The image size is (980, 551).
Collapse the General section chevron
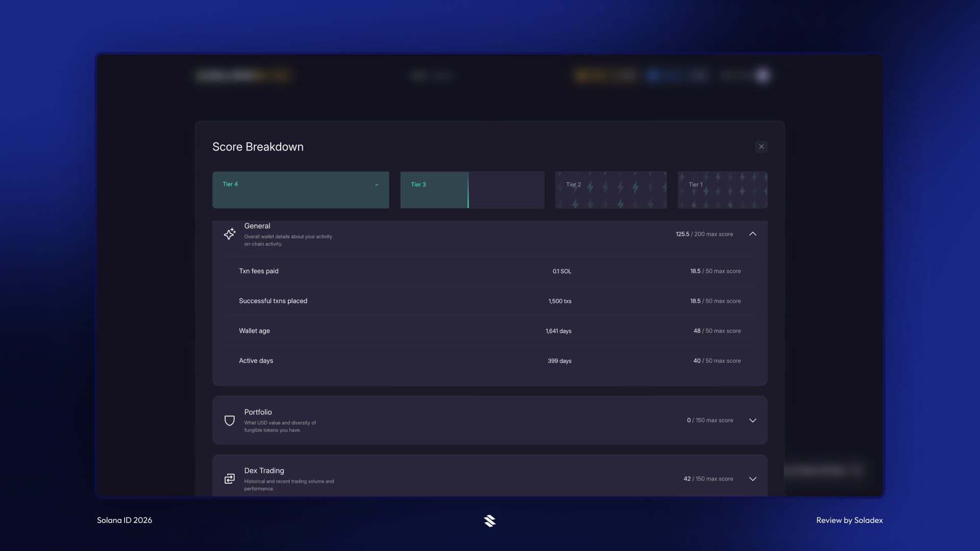(x=752, y=234)
